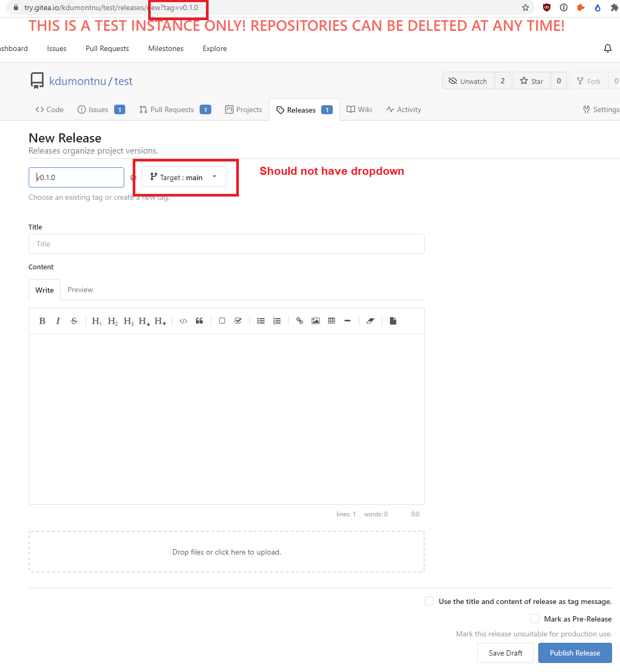Apply italic formatting in editor toolbar
Screen dimensions: 620x672
click(x=58, y=321)
